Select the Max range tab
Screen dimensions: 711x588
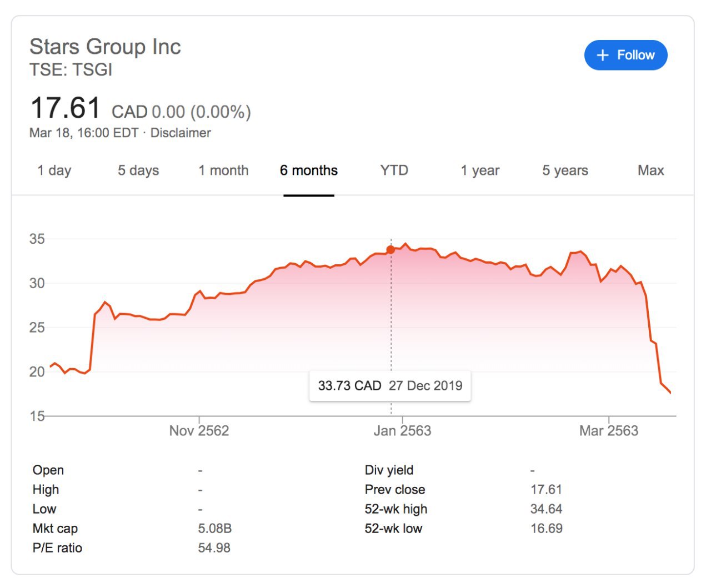(x=650, y=170)
